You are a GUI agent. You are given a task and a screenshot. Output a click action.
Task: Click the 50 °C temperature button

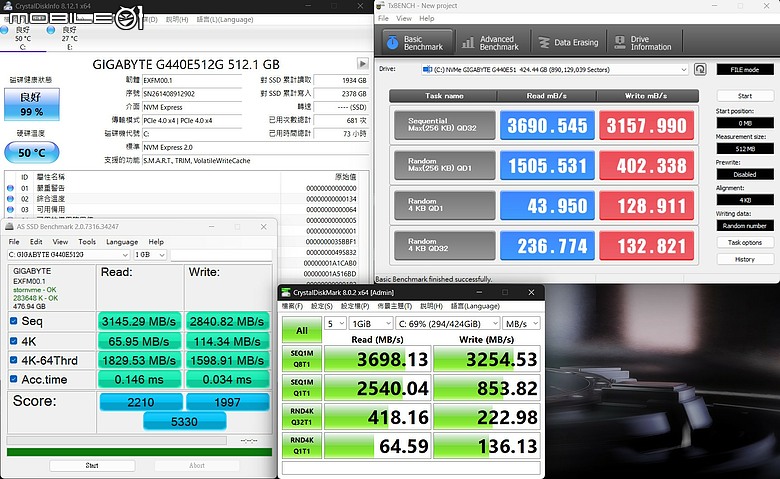click(32, 152)
